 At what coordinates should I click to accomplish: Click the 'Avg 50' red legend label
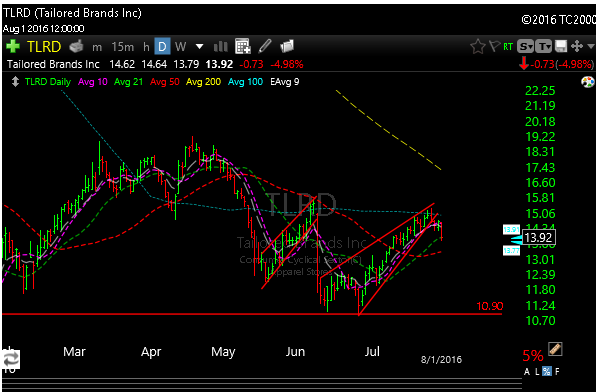pyautogui.click(x=164, y=82)
